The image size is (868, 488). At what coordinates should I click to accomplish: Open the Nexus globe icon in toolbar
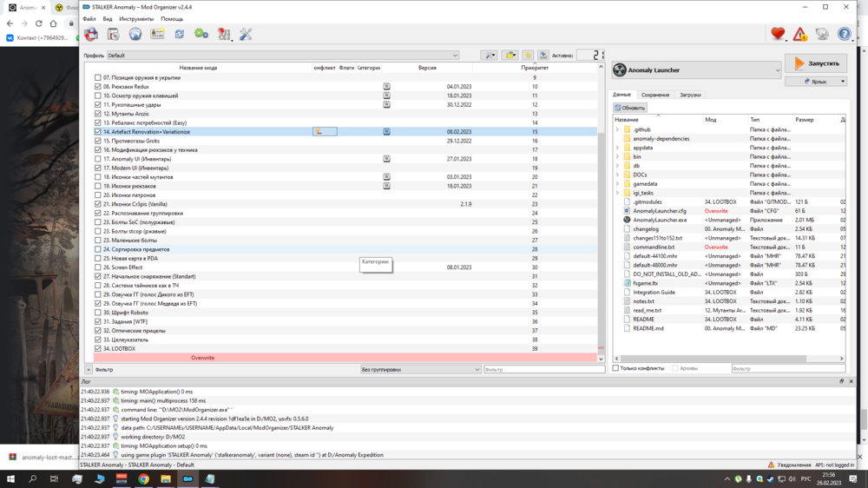[135, 34]
